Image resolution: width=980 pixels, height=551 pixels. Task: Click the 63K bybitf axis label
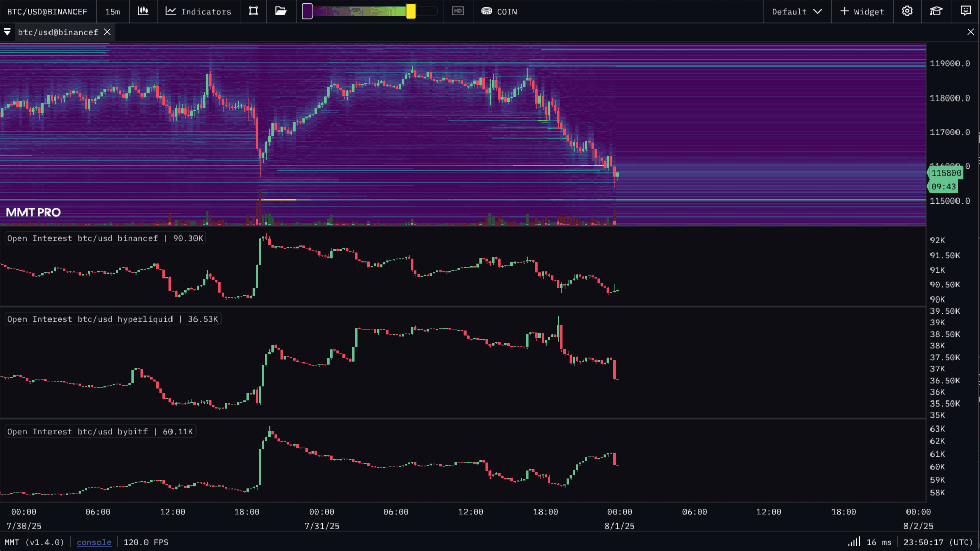tap(937, 429)
